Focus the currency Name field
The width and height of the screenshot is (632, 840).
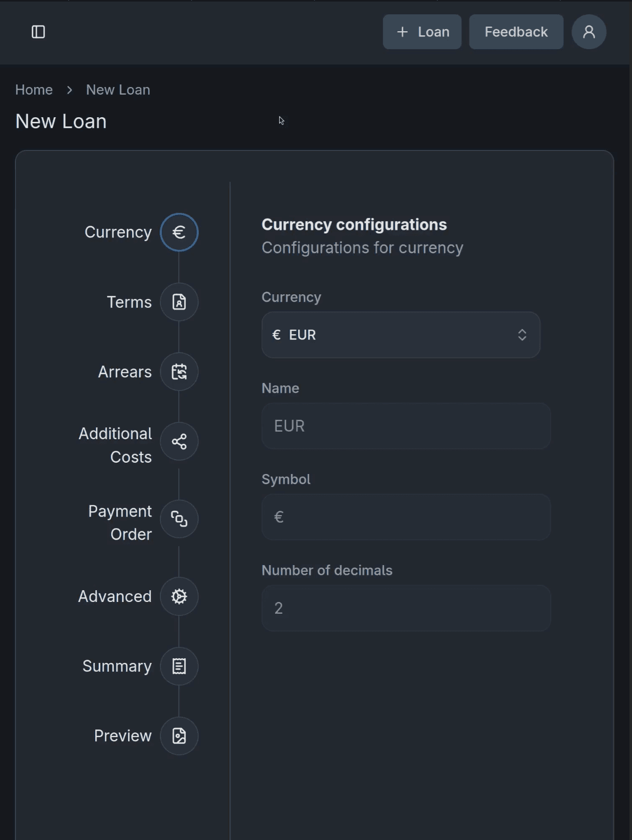pyautogui.click(x=406, y=426)
